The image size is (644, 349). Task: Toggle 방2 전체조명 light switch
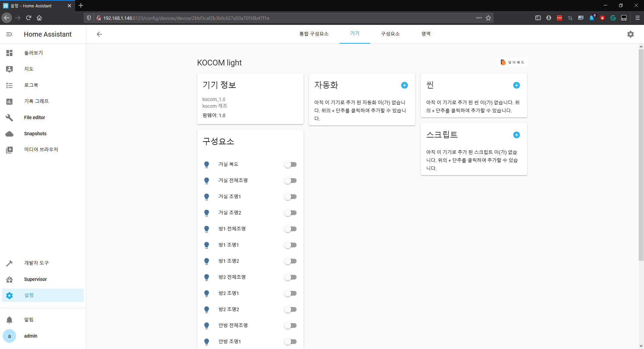(x=290, y=277)
